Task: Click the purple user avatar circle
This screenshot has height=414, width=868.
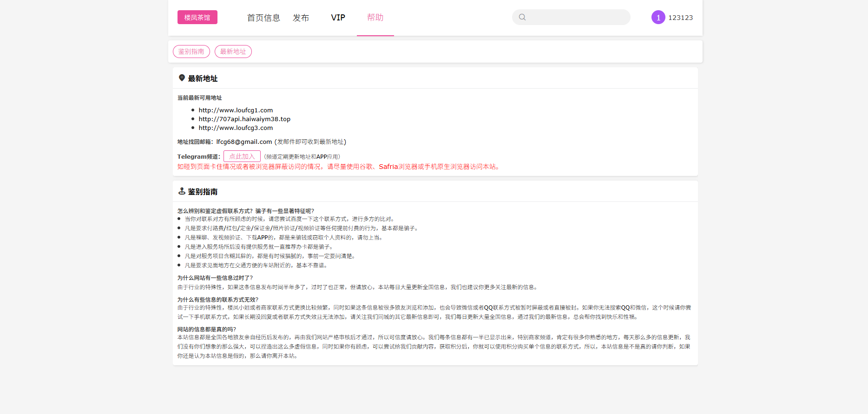Action: pos(658,17)
